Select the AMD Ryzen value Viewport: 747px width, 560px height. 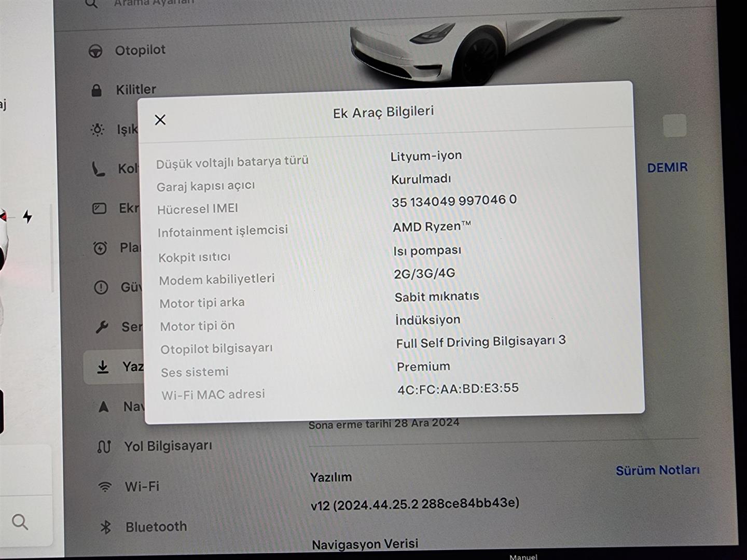pos(432,227)
